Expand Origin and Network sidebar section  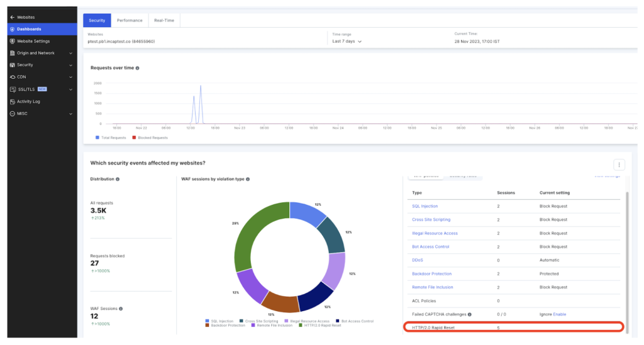tap(71, 53)
